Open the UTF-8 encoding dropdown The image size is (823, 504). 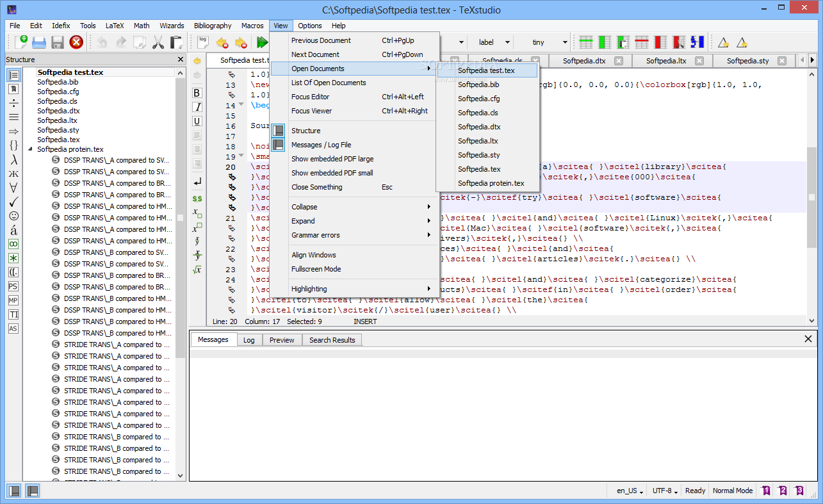click(665, 491)
